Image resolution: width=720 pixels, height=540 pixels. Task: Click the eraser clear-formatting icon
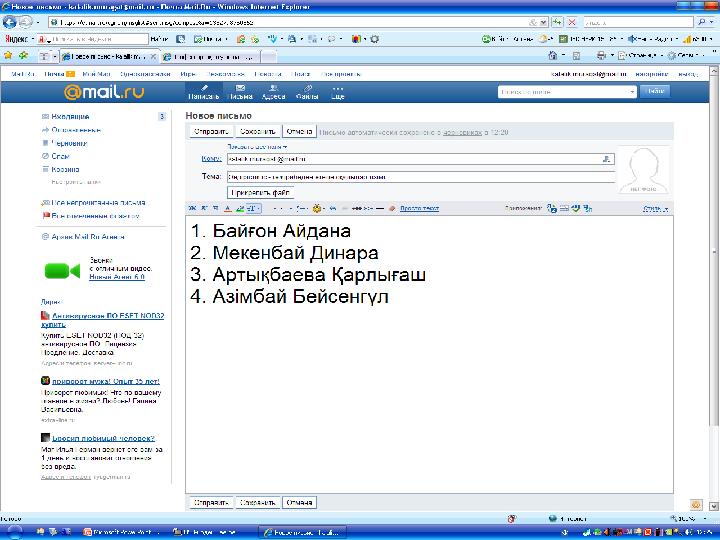(x=392, y=208)
